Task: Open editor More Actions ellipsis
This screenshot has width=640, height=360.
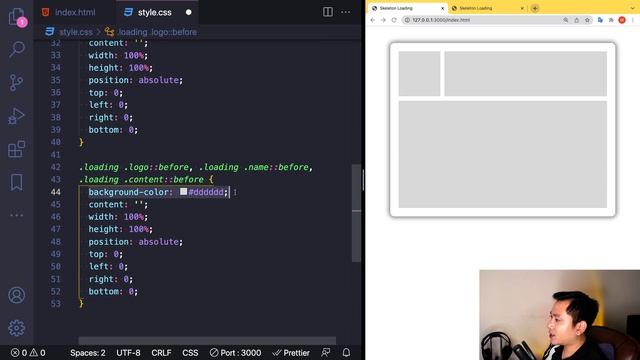Action: [x=345, y=12]
